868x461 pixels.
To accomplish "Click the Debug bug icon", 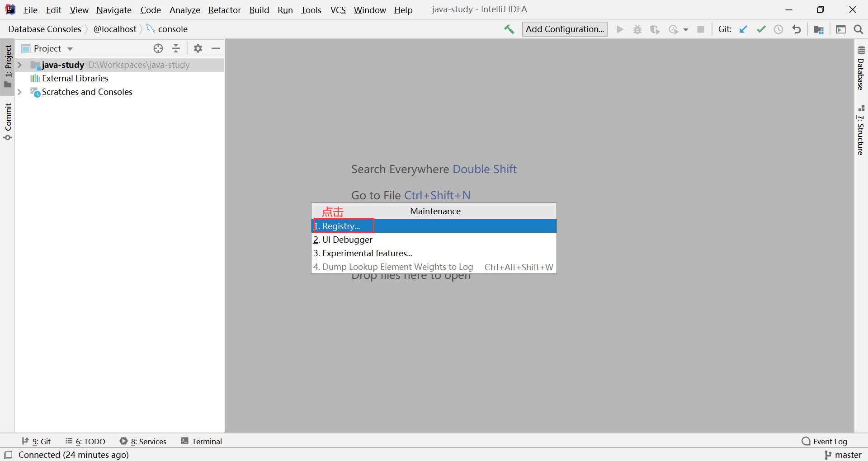I will pyautogui.click(x=637, y=29).
